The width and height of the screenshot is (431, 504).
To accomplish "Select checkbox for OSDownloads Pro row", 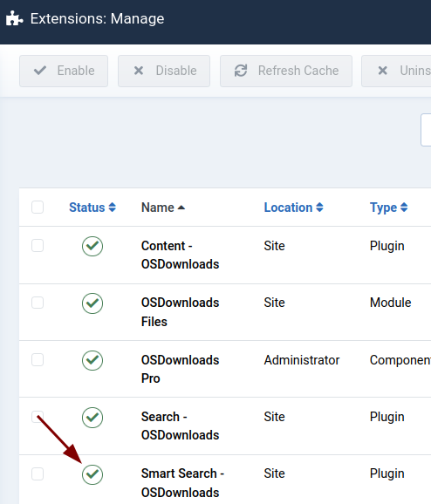I will click(x=38, y=359).
